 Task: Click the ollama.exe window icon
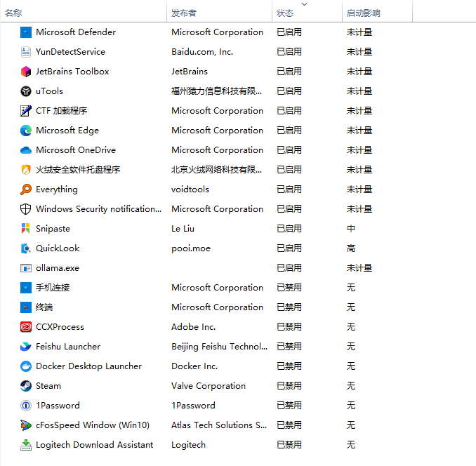click(x=26, y=268)
